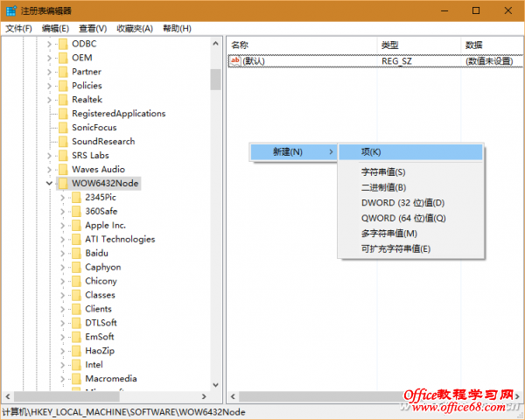Click the DTLSoft folder icon
525x420 pixels.
click(76, 323)
